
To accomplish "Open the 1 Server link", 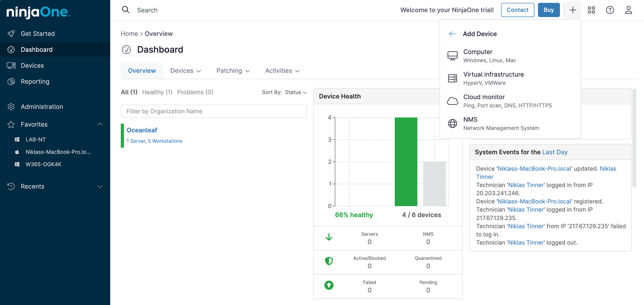I will click(x=136, y=141).
